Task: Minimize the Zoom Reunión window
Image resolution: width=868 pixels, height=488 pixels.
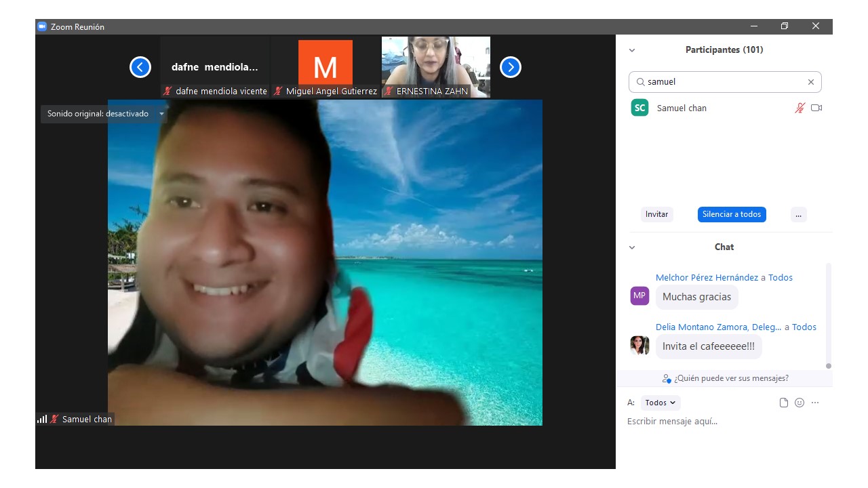Action: 754,26
